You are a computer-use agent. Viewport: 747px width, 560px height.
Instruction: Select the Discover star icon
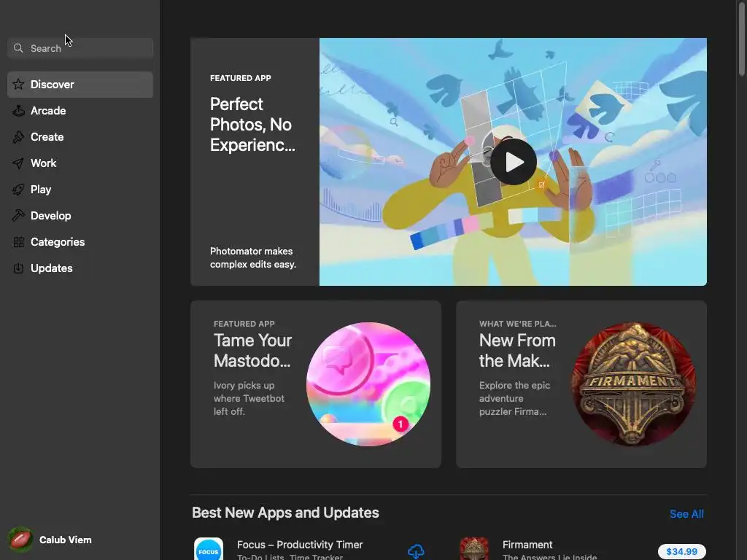coord(18,85)
